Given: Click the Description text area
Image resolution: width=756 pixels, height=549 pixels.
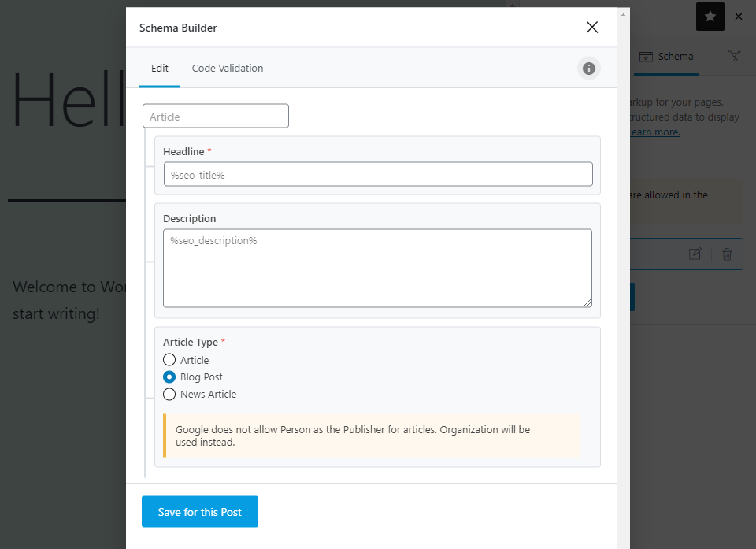Looking at the screenshot, I should pos(377,269).
